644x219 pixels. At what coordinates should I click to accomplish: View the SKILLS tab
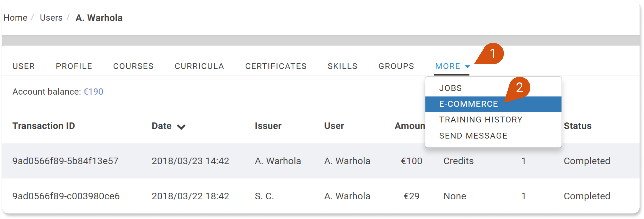[x=343, y=66]
